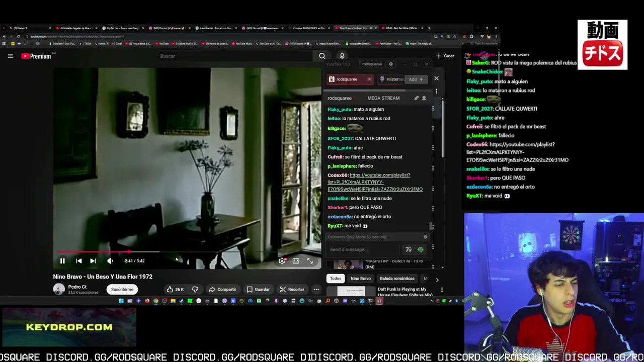Viewport: 644px width, 362px height.
Task: Open a new browser tab with plus
Action: [429, 28]
